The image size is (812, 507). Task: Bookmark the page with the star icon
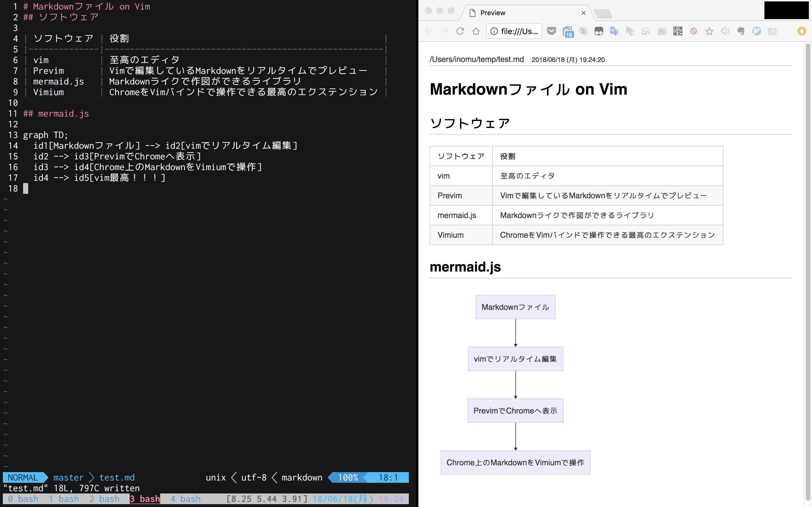pyautogui.click(x=709, y=31)
